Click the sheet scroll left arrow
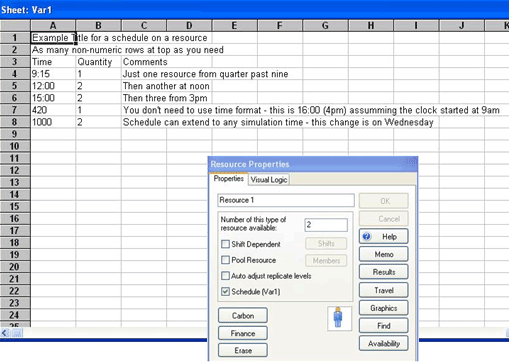This screenshot has height=362, width=510. point(5,332)
